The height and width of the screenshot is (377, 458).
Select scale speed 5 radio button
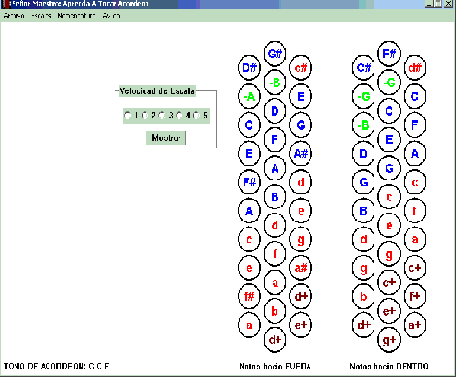196,115
